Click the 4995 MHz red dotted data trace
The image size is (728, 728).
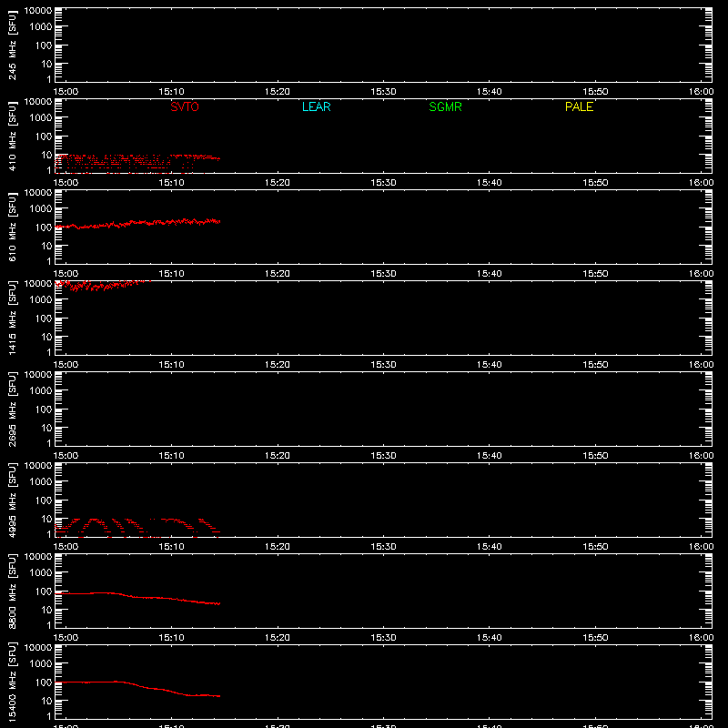[x=137, y=528]
